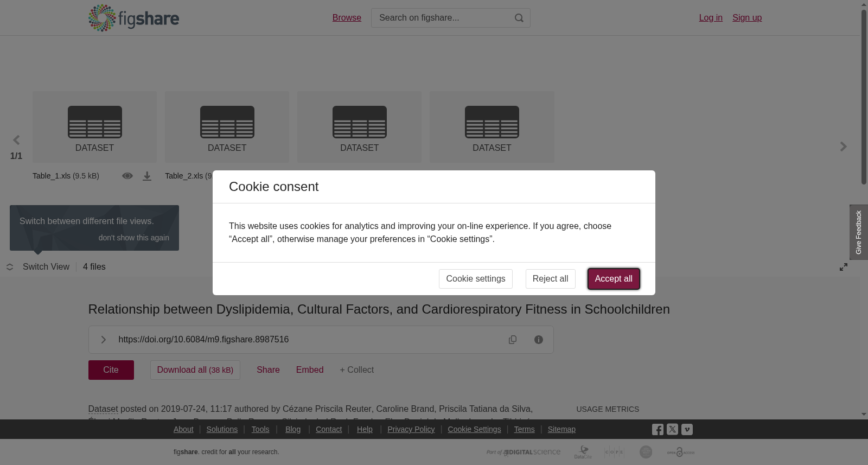868x465 pixels.
Task: Open the fourth DATASET thumbnail
Action: coord(492,127)
